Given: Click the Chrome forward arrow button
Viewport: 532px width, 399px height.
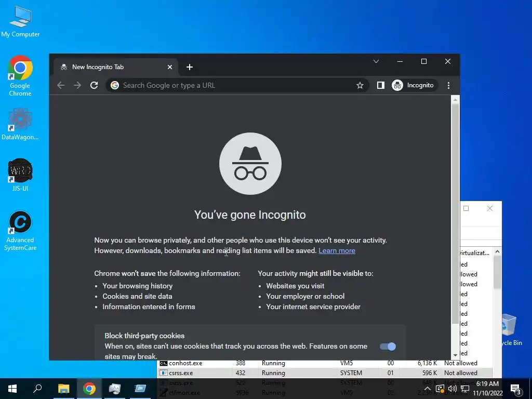Looking at the screenshot, I should (x=77, y=85).
